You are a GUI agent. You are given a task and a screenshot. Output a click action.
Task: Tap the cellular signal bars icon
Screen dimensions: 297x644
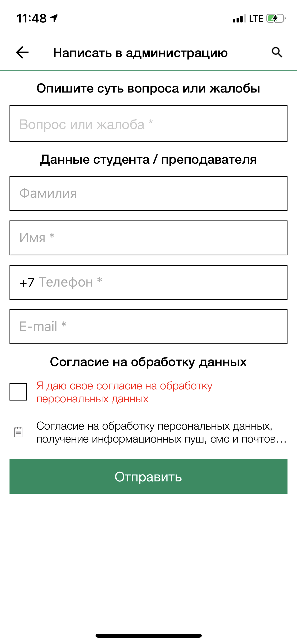click(239, 19)
